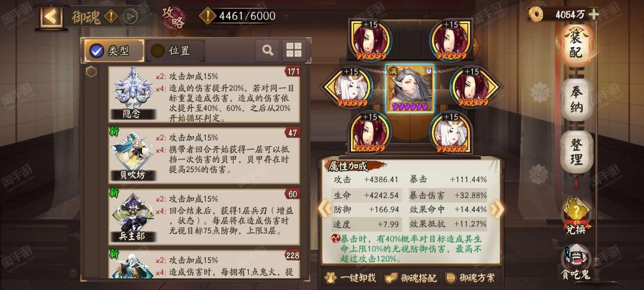Open the 御魂方案 button
The width and height of the screenshot is (644, 290).
tap(471, 278)
